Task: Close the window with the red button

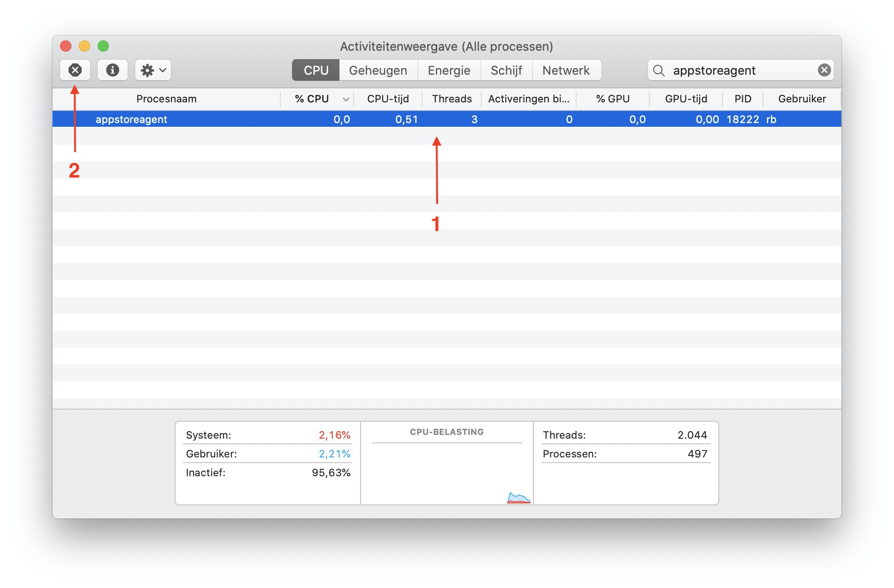Action: coord(66,46)
